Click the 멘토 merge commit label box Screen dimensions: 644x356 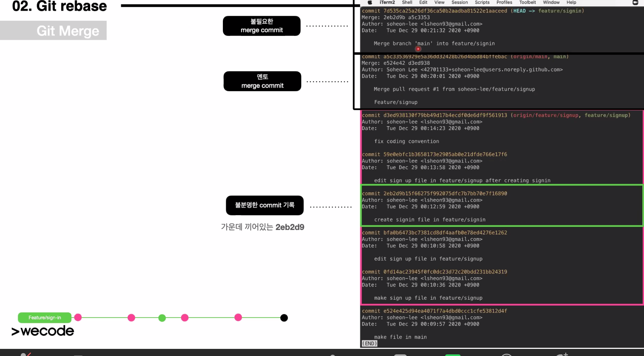(x=262, y=81)
